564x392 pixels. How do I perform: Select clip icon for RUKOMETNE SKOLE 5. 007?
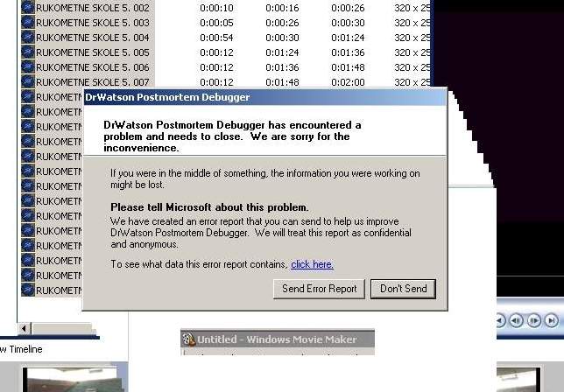tap(28, 82)
